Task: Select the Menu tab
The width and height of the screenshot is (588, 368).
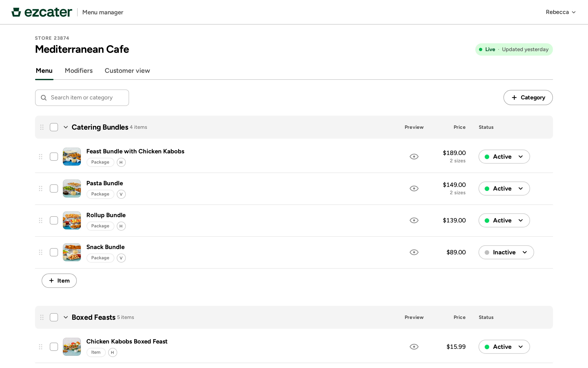Action: click(x=44, y=71)
